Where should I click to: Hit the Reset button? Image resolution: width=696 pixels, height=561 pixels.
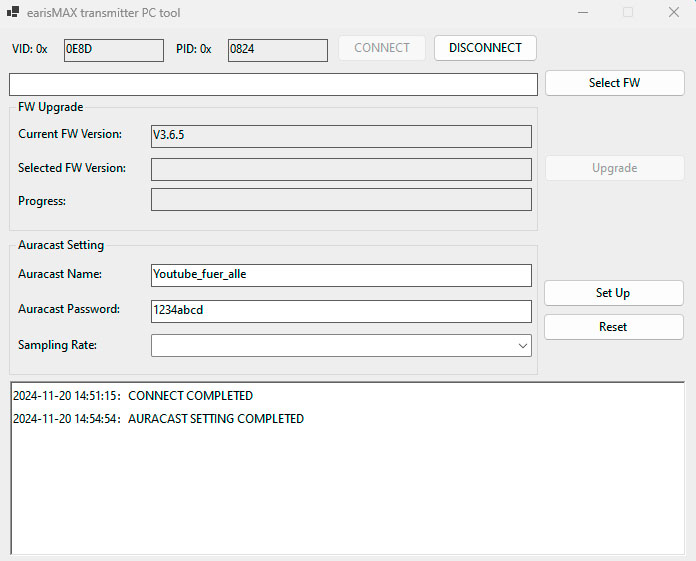coord(613,327)
